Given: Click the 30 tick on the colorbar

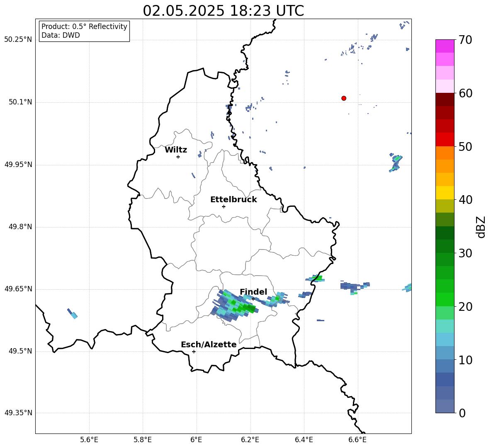Looking at the screenshot, I should [x=465, y=253].
